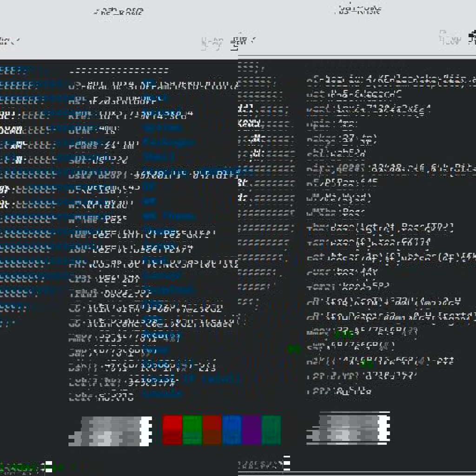Focus the command prompt cursor in right pane
This screenshot has height=476, width=476.
click(287, 463)
